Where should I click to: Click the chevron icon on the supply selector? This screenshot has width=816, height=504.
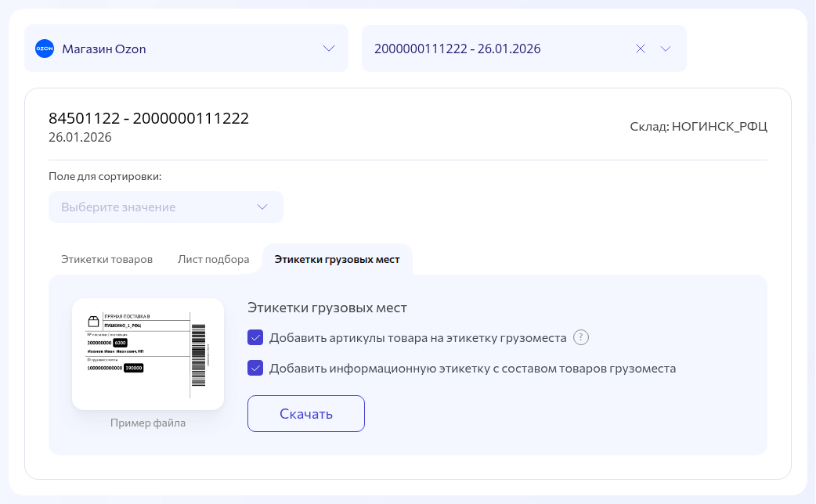click(x=666, y=49)
